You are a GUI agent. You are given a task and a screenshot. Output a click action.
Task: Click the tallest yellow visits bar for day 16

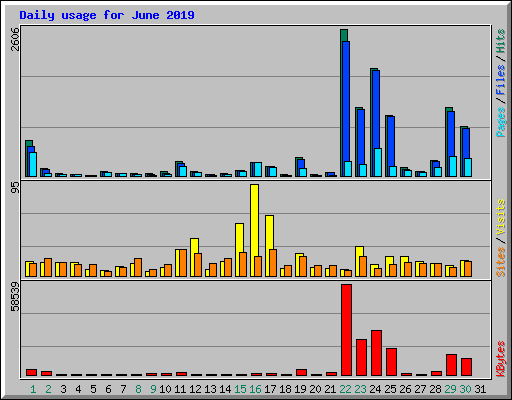click(254, 220)
